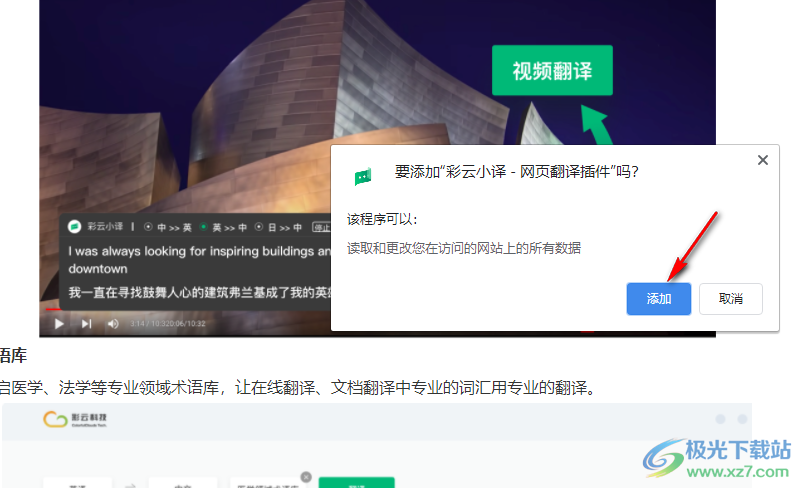Click the video progress bar red marker
802x488 pixels.
coord(53,309)
